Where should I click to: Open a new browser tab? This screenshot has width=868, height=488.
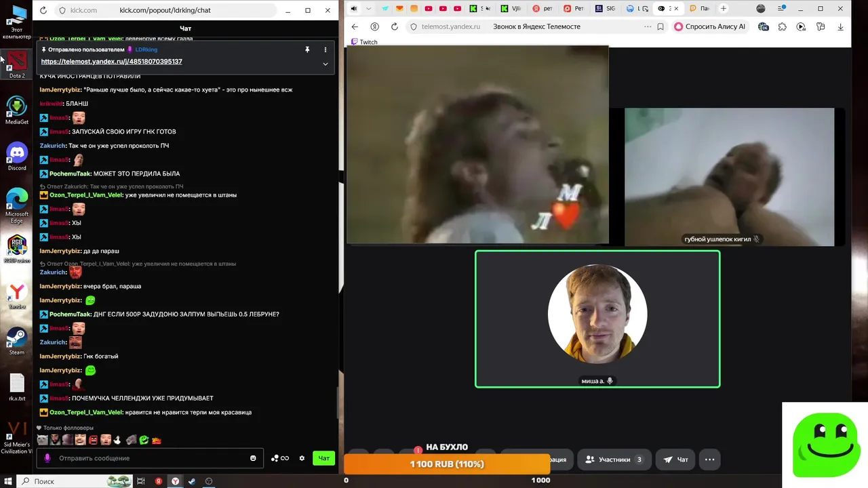point(724,9)
